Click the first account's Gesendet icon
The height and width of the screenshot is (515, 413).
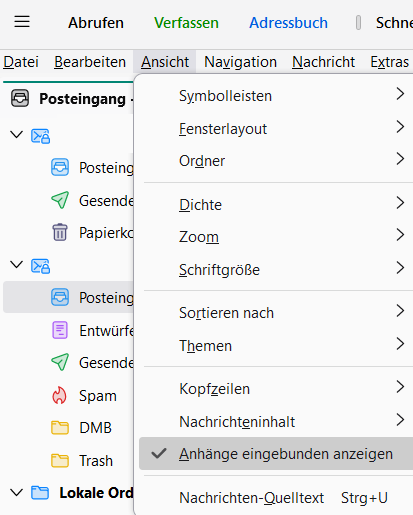click(x=60, y=200)
